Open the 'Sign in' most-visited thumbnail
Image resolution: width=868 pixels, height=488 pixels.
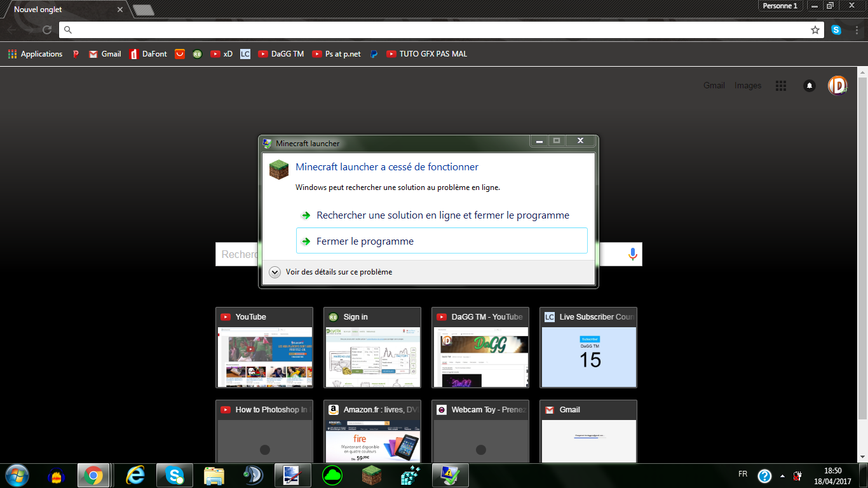(x=372, y=348)
